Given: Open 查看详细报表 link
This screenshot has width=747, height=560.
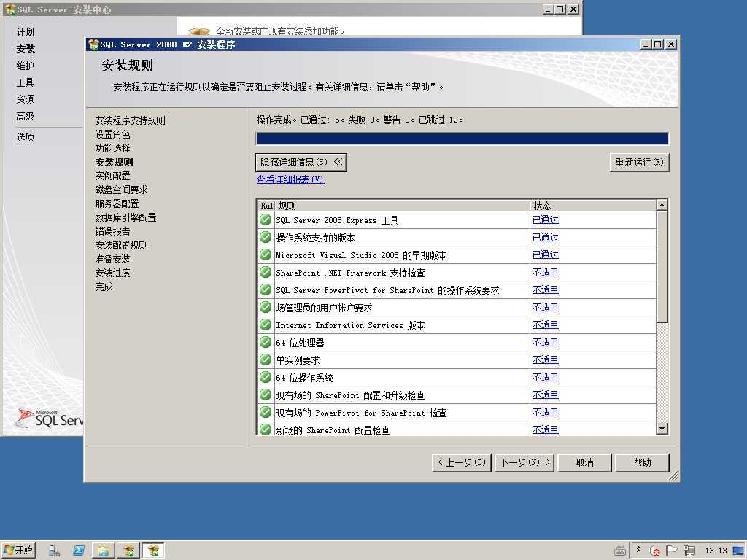Looking at the screenshot, I should point(290,179).
